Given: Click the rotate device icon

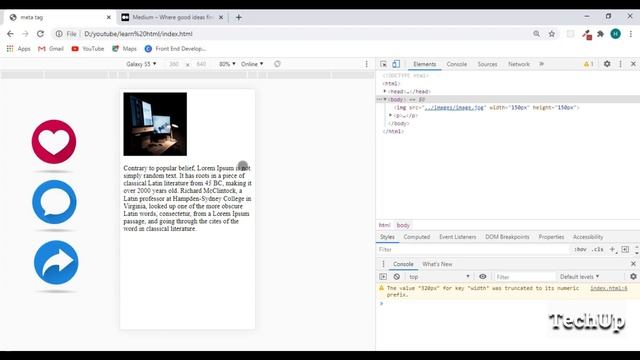Looking at the screenshot, I should [277, 64].
